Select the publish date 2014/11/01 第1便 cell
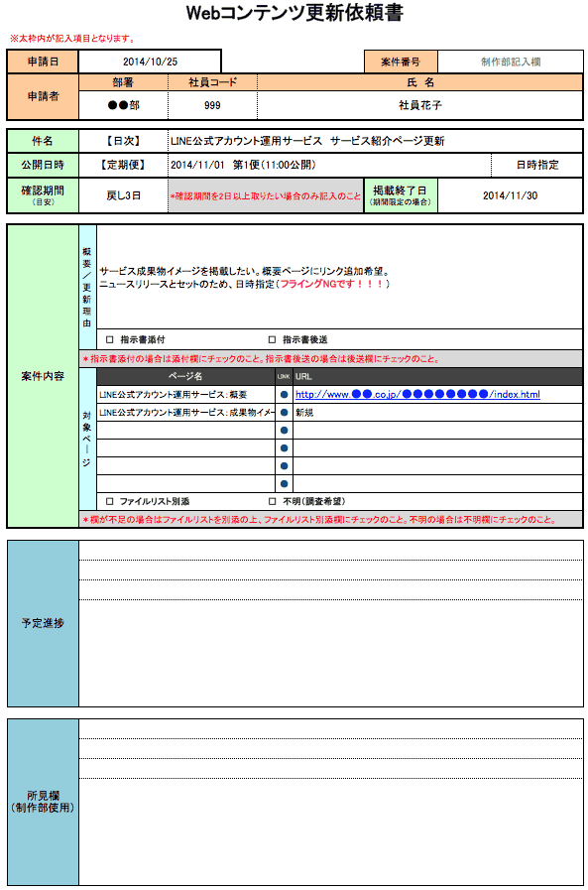588x890 pixels. click(329, 165)
